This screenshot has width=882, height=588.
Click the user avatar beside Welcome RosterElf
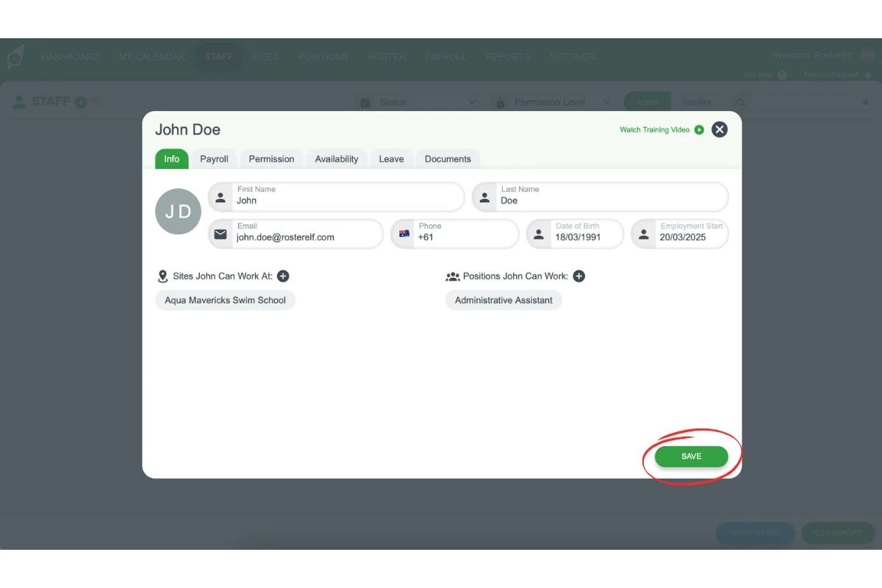tap(868, 55)
